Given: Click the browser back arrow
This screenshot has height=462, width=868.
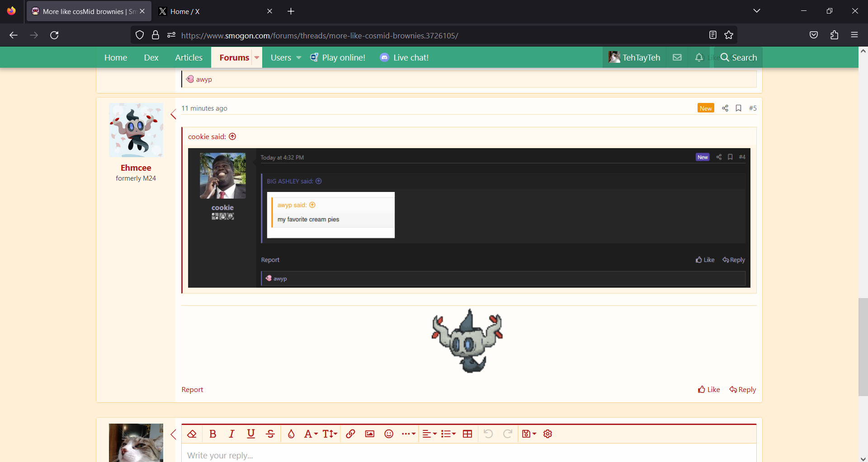Looking at the screenshot, I should click(14, 35).
